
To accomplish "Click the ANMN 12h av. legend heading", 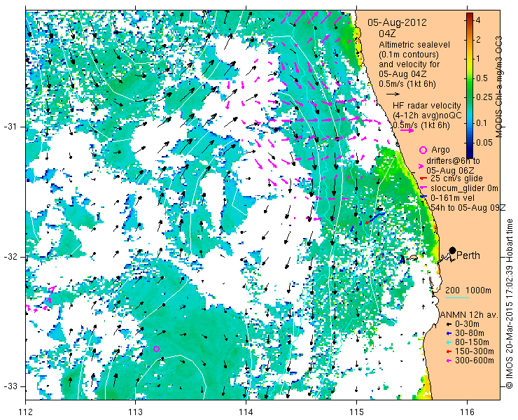I will [470, 314].
